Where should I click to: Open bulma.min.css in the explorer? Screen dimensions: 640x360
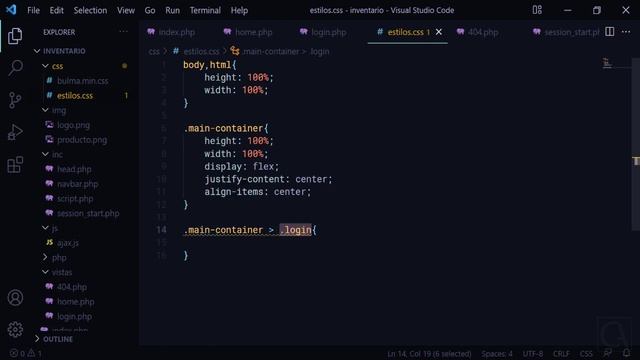pyautogui.click(x=82, y=81)
